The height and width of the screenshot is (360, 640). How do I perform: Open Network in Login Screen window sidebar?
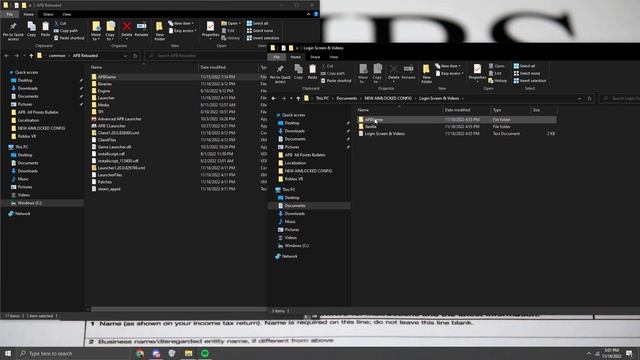tap(289, 256)
